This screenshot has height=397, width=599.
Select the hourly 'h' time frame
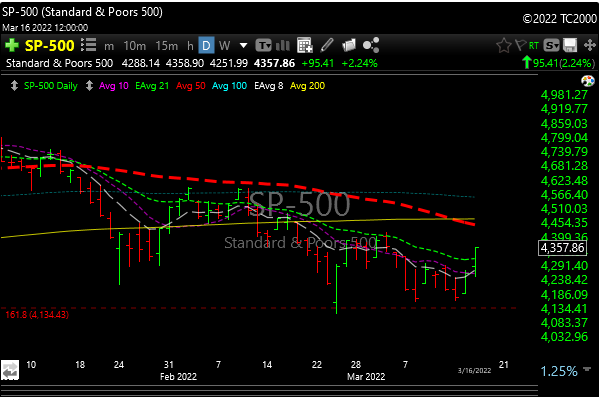tap(190, 46)
